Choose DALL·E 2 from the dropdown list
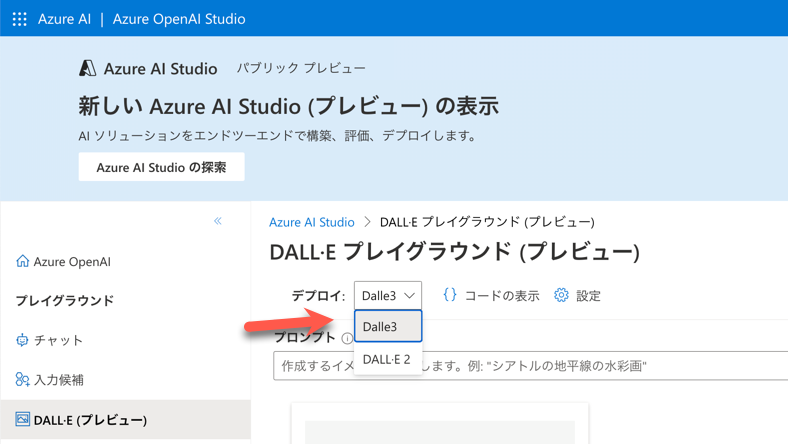 (388, 359)
